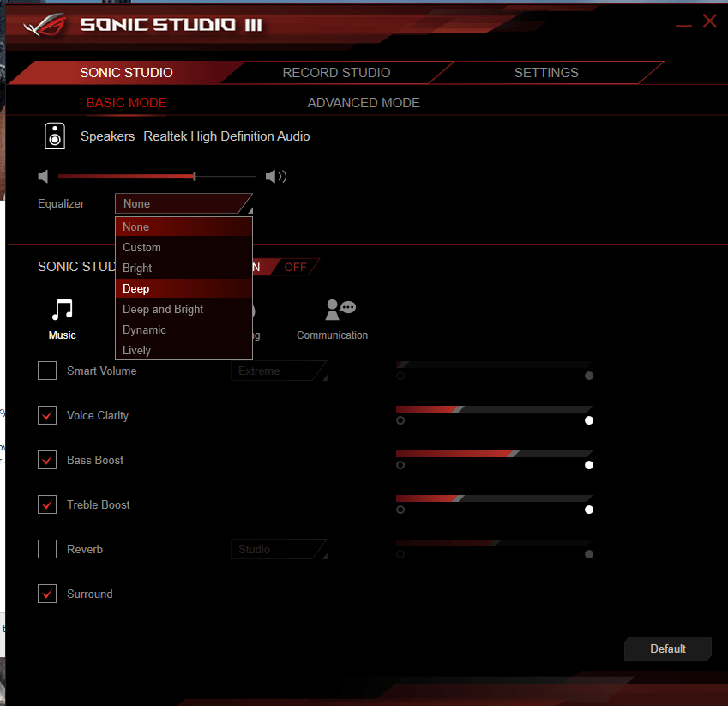Screen dimensions: 728x706
Task: Open the Reverb Studio dropdown
Action: 279,549
